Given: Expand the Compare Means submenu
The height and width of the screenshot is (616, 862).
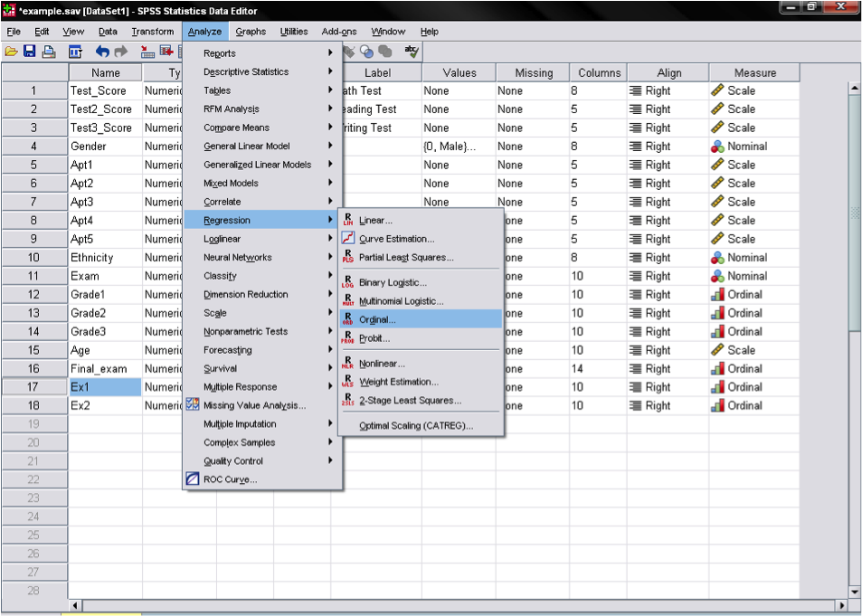Looking at the screenshot, I should pos(236,128).
